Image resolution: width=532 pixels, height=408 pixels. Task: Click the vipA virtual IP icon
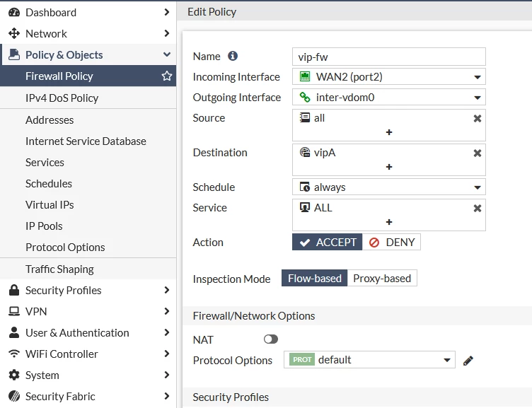click(305, 152)
